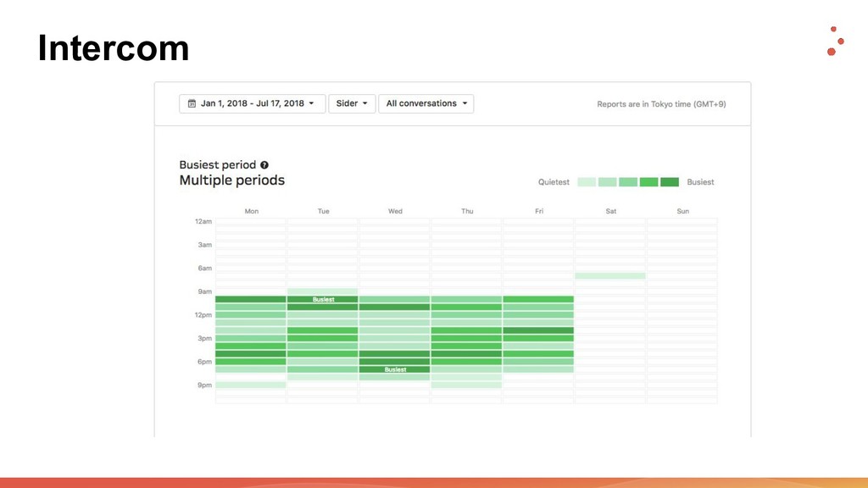Screen dimensions: 868x488
Task: Click the 12am row label
Action: (203, 221)
